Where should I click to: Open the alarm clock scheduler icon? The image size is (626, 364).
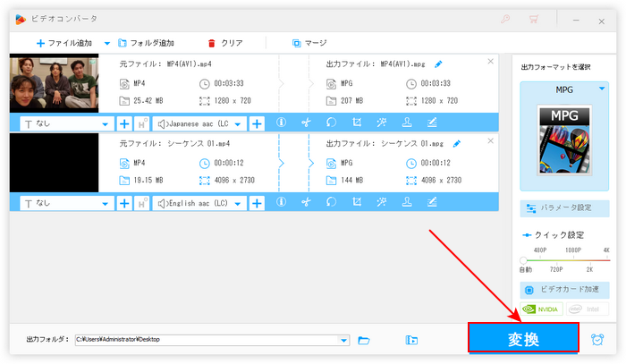597,339
